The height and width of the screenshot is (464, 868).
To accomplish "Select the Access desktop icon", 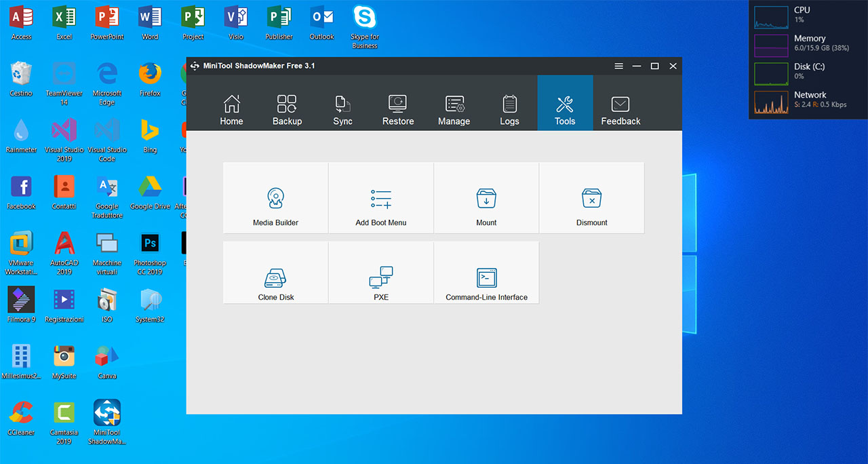I will coord(21,22).
